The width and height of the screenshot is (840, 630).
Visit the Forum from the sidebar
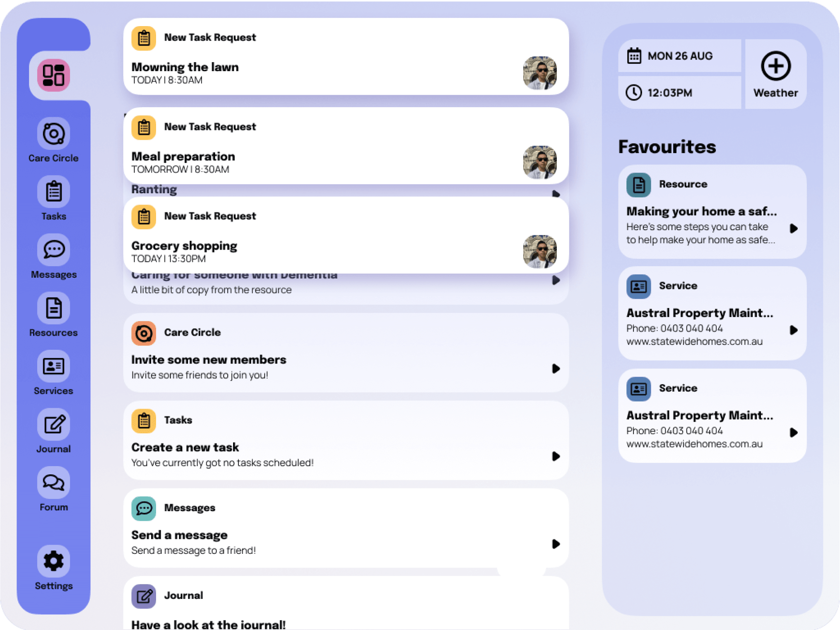53,483
